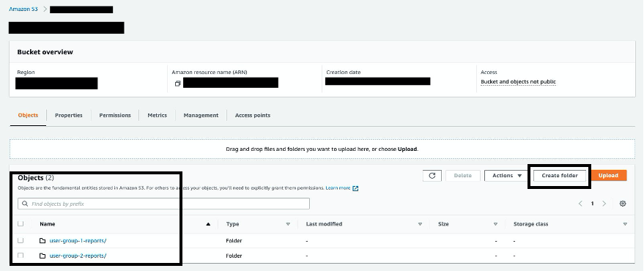Click the refresh objects icon button
Screen dimensions: 644x271
432,176
